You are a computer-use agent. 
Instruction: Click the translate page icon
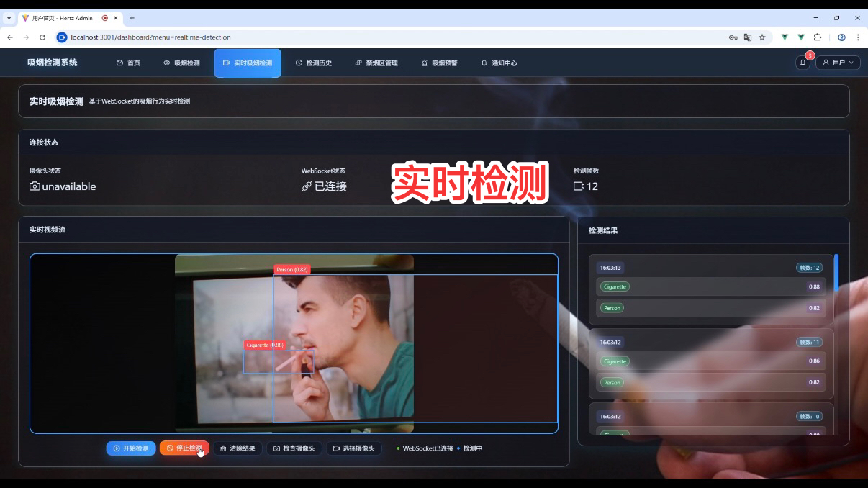point(748,37)
